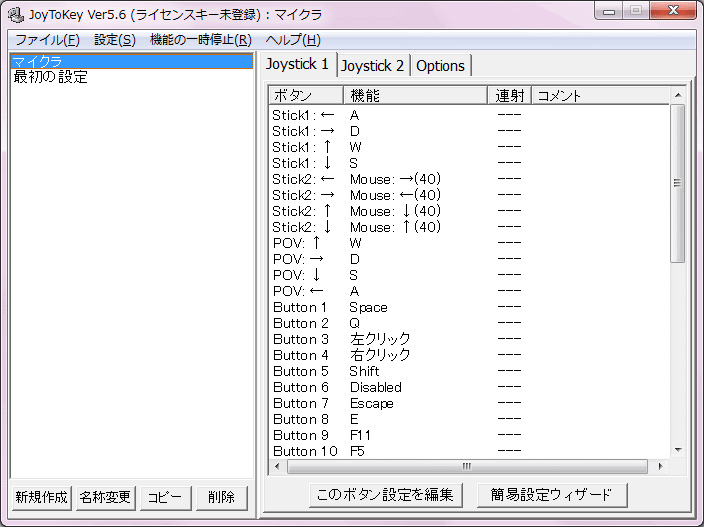Click the 連射 column header
This screenshot has width=704, height=527.
pyautogui.click(x=510, y=95)
